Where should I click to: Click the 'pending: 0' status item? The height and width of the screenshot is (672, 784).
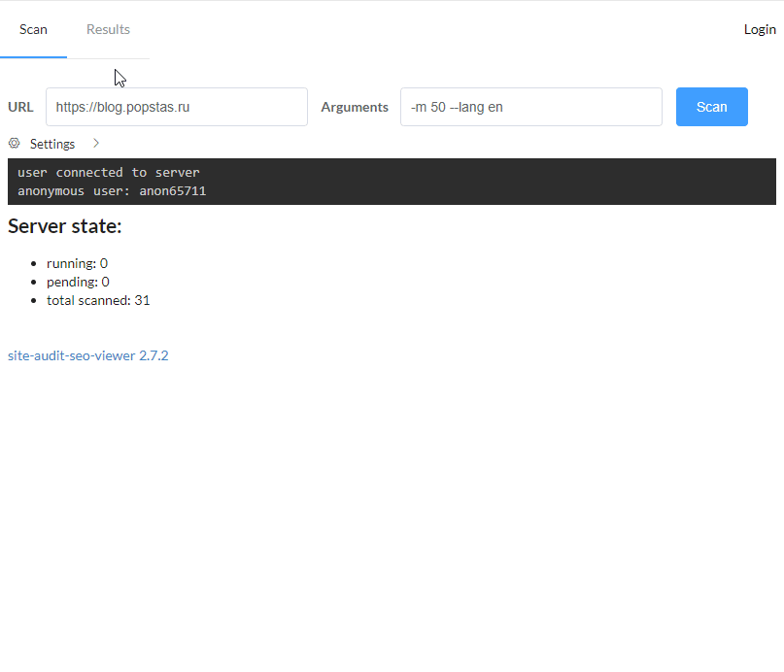pyautogui.click(x=78, y=282)
